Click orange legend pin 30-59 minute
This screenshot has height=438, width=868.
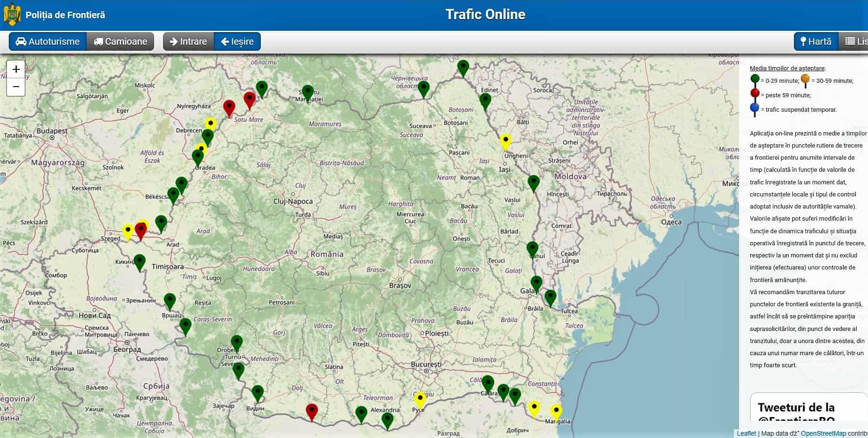(x=806, y=81)
